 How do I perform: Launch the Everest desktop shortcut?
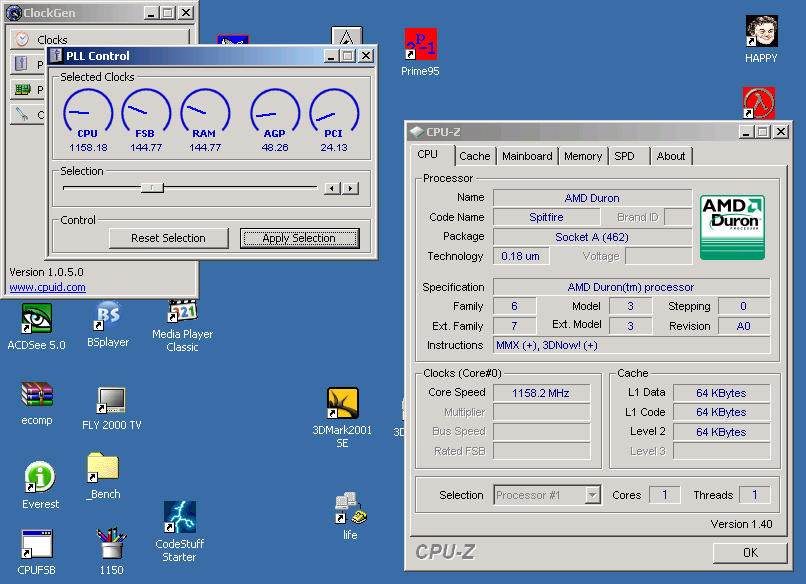40,478
